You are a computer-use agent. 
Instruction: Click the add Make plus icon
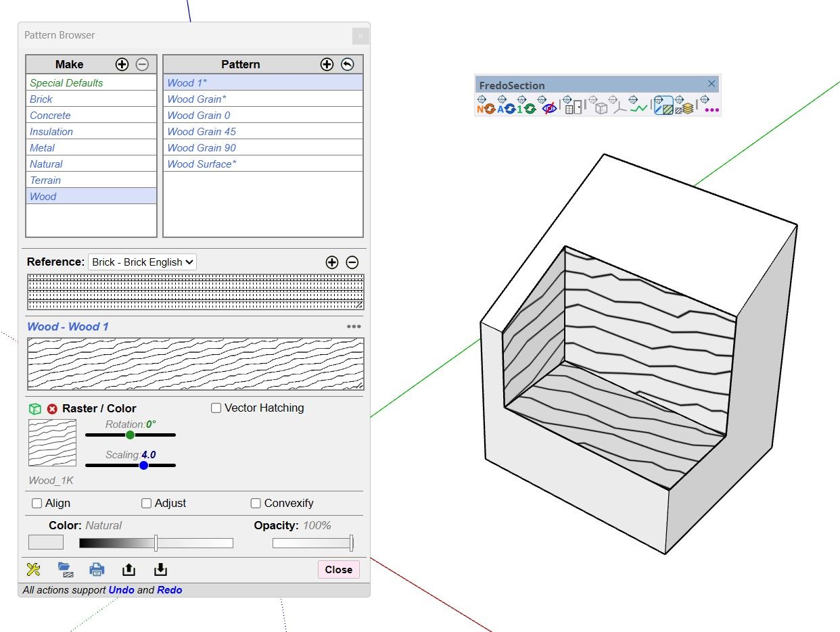click(122, 64)
